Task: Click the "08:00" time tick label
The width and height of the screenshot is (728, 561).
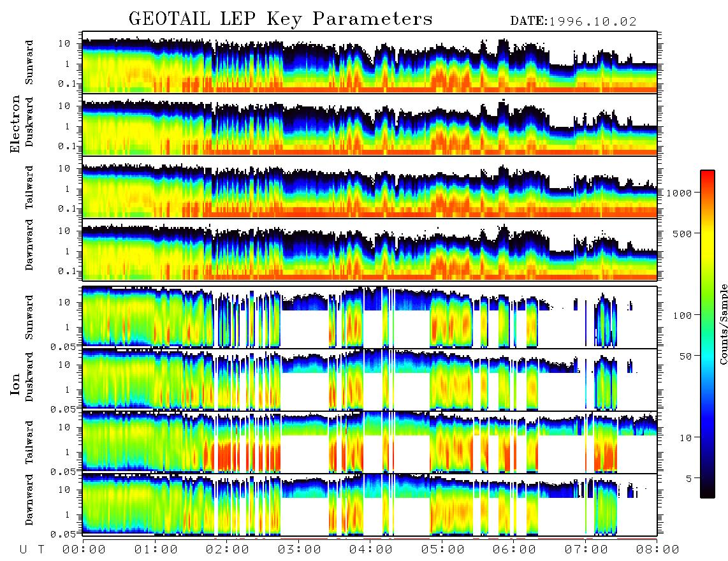Action: (658, 550)
